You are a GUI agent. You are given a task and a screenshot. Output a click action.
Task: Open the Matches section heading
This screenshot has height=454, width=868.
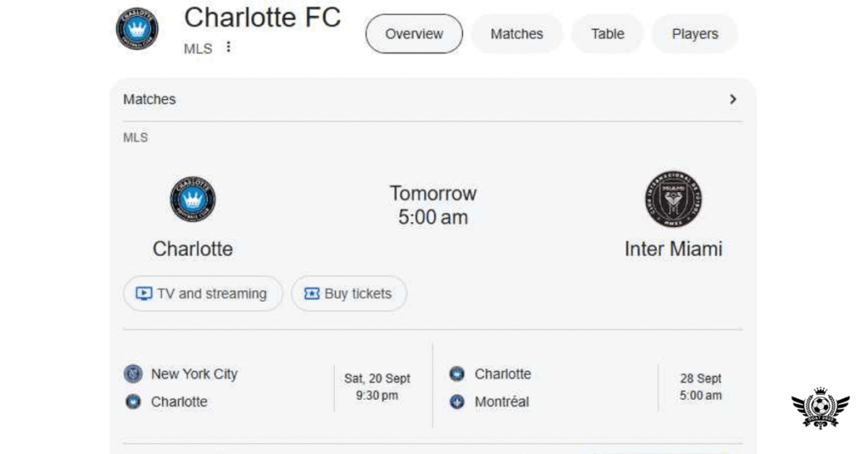pyautogui.click(x=149, y=99)
